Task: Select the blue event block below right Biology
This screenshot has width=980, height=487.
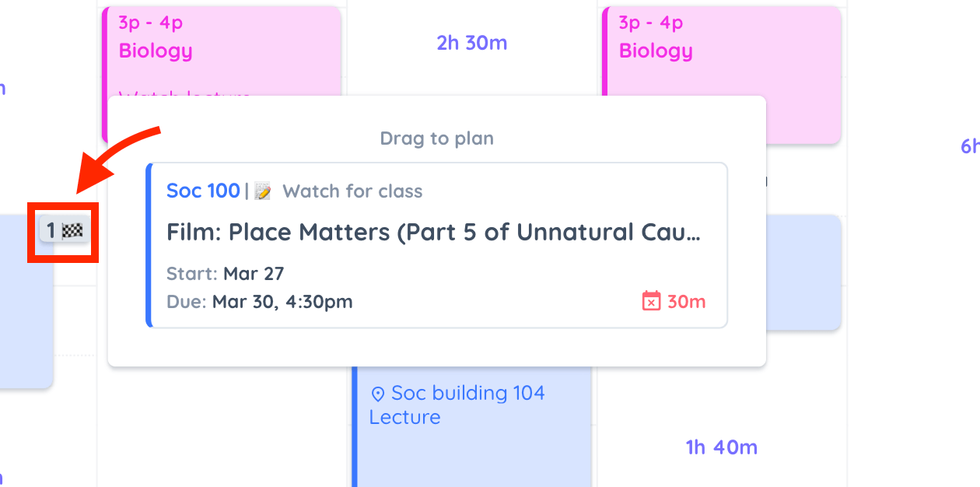Action: tap(803, 272)
